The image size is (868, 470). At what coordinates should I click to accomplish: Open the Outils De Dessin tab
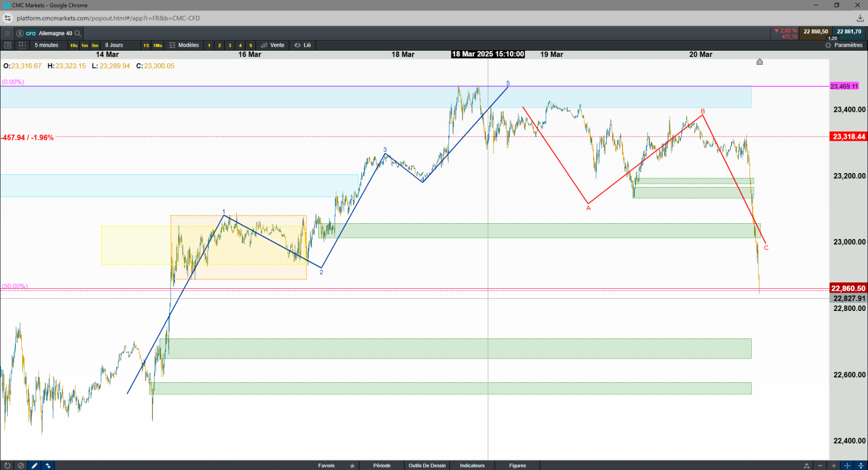(427, 466)
